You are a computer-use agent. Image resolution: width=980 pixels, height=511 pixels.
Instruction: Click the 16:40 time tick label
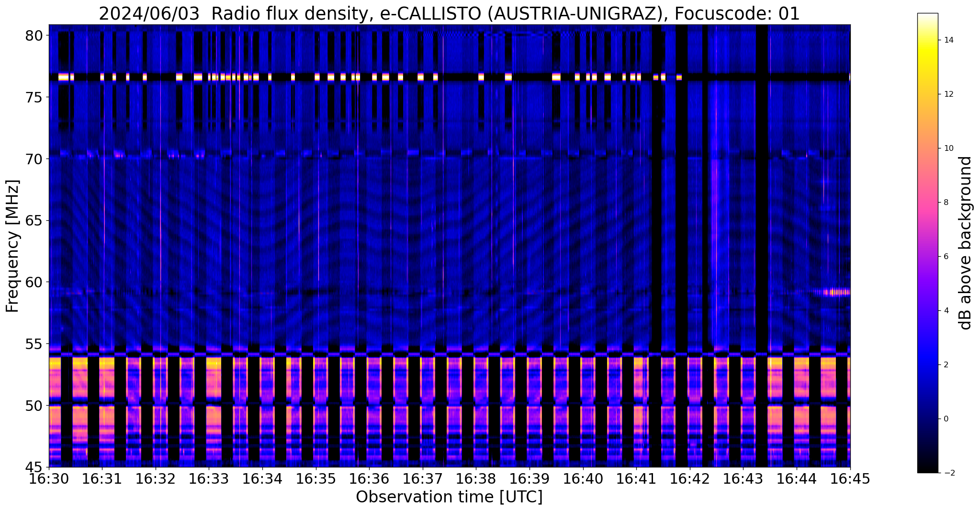point(583,479)
